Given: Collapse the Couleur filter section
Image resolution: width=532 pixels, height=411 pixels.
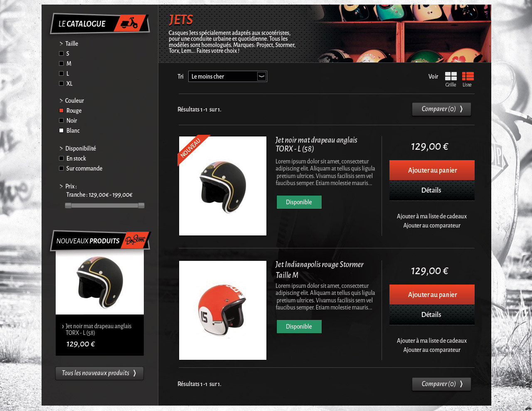Looking at the screenshot, I should tap(61, 101).
